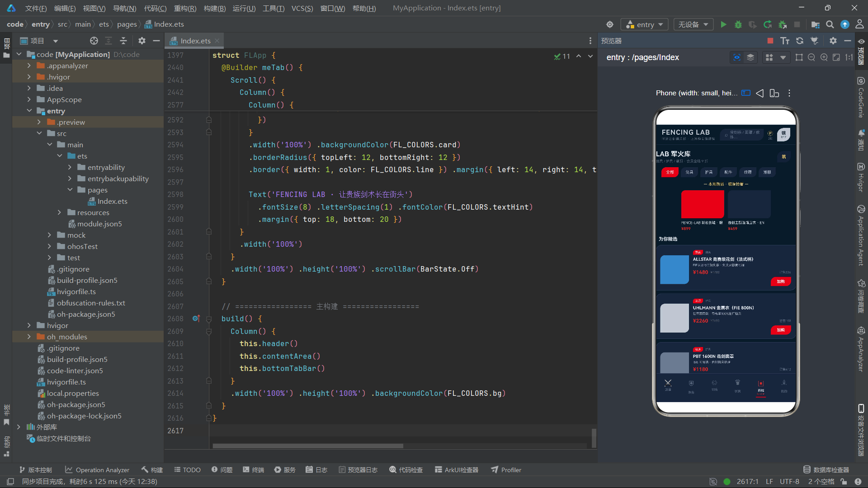Reset preview zoom to 1:1
Screen dimensions: 868x488
pyautogui.click(x=849, y=57)
